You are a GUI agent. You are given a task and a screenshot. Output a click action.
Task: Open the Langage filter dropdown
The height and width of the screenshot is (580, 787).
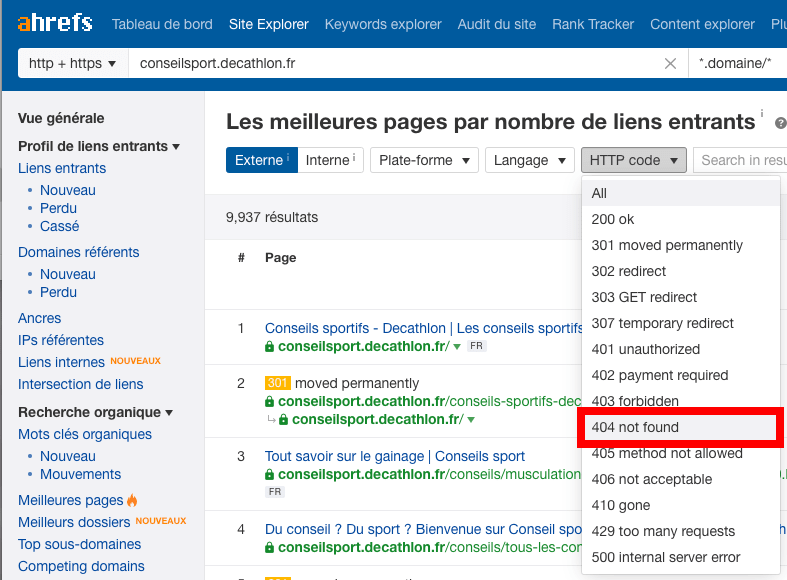coord(530,160)
